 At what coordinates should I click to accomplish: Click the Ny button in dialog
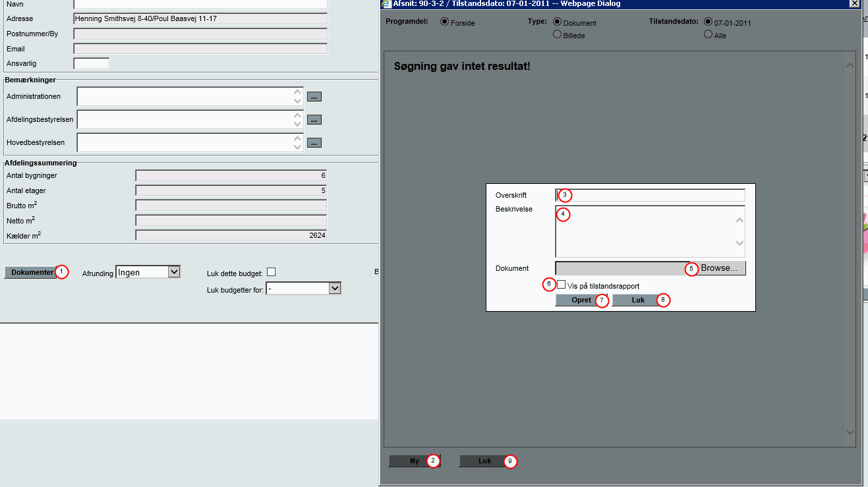(x=415, y=461)
